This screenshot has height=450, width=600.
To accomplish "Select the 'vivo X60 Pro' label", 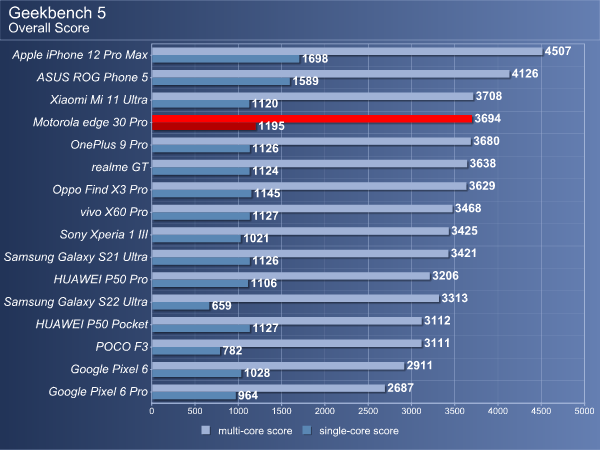I will pyautogui.click(x=114, y=212).
